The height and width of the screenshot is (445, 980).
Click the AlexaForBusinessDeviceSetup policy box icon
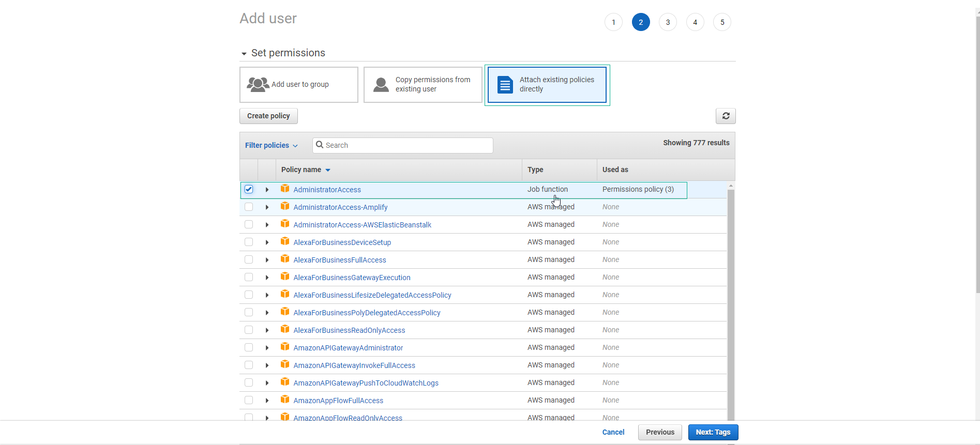285,241
